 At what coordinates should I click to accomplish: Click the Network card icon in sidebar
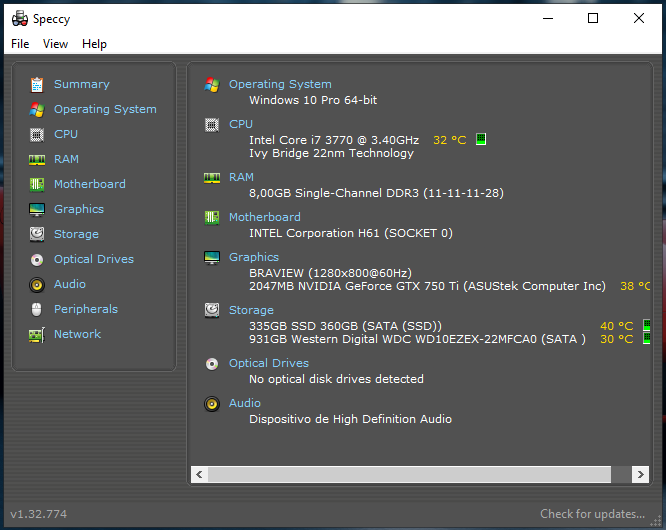point(37,335)
